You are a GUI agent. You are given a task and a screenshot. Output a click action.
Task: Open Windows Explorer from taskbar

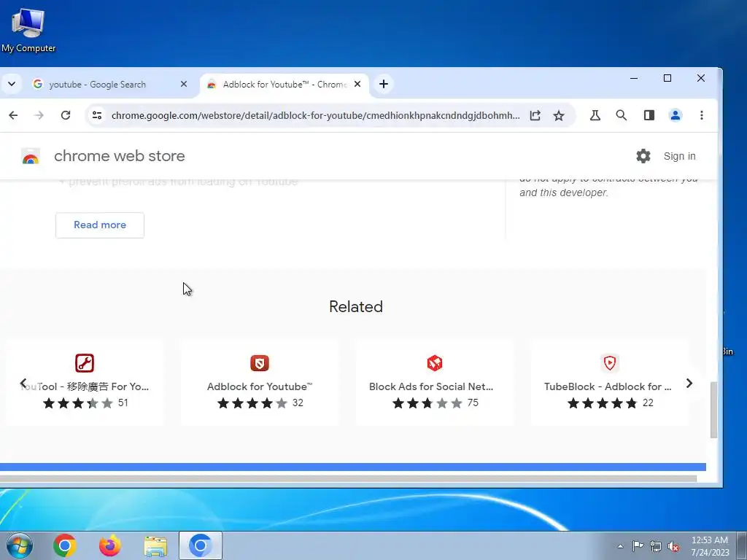pos(155,545)
